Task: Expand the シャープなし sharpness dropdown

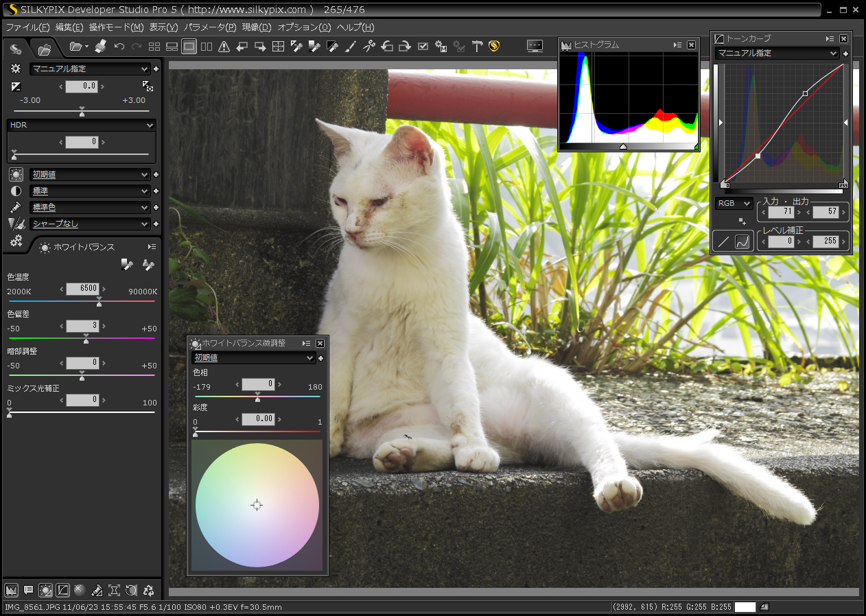Action: pyautogui.click(x=90, y=223)
